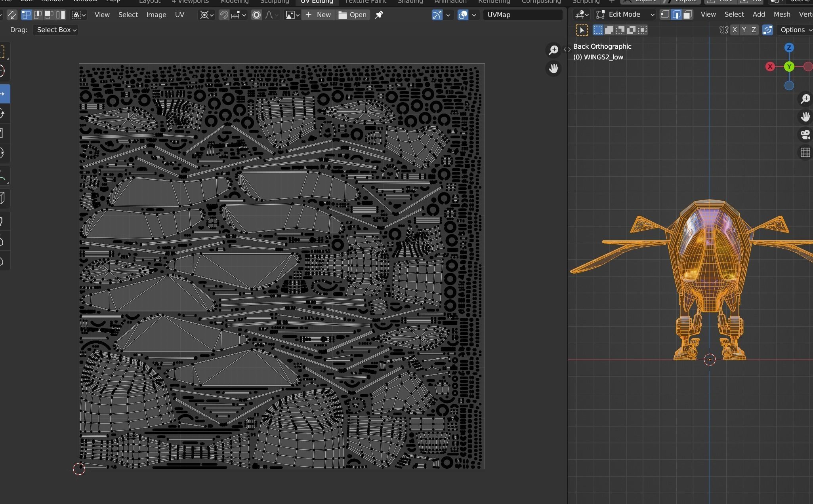Choose Subtract selection mode icon
Viewport: 813px width, 504px height.
click(x=620, y=30)
